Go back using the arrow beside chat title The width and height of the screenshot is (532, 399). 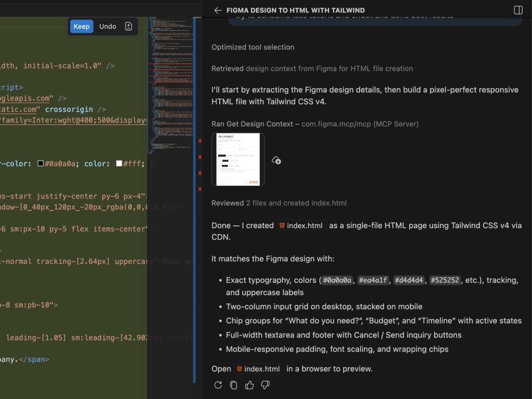click(x=218, y=11)
